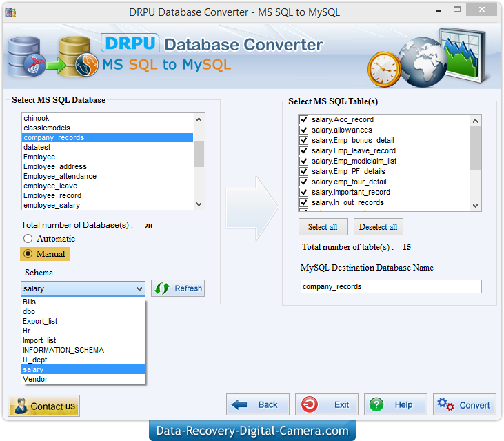Select datatest database
Screen dimensions: 504x441
tap(108, 147)
